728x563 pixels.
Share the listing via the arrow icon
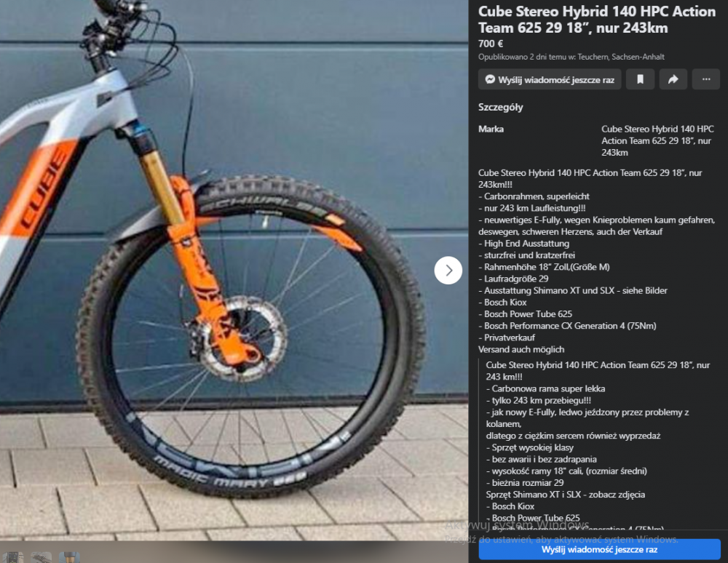point(673,79)
